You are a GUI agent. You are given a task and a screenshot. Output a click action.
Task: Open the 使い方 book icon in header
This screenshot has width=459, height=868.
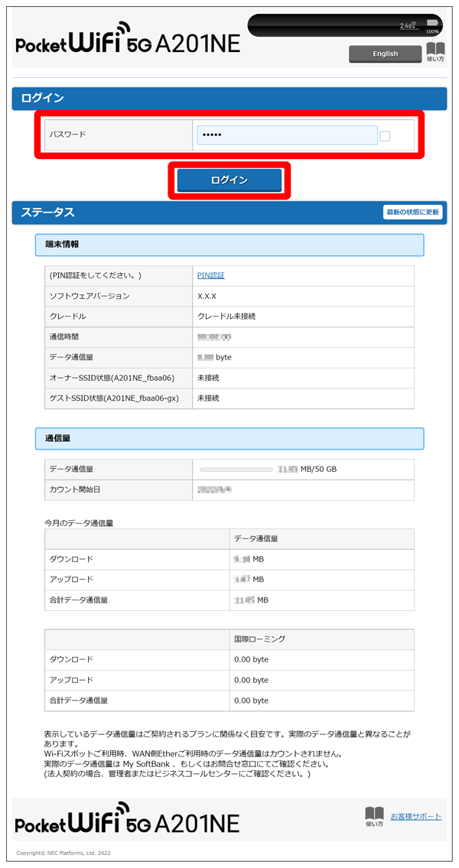pyautogui.click(x=435, y=52)
